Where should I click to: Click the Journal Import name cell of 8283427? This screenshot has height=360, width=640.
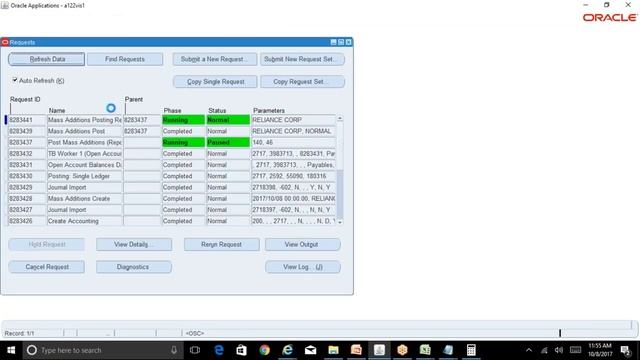[x=84, y=210]
